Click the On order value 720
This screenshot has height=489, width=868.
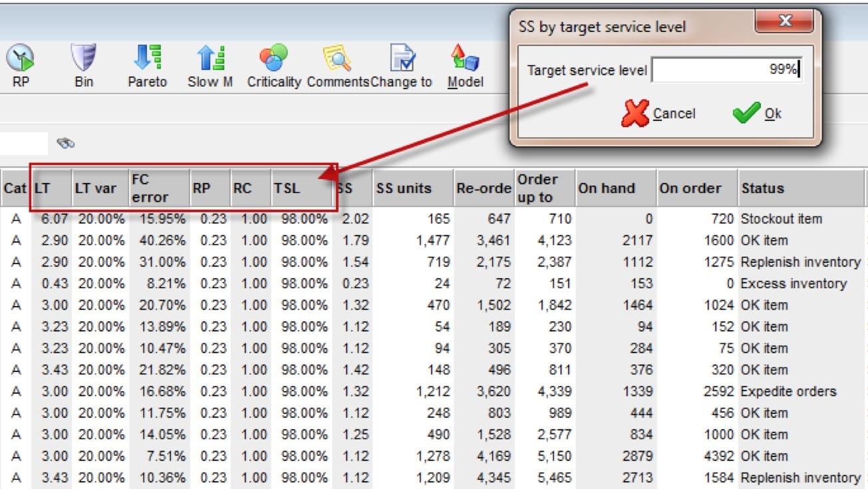tap(722, 219)
